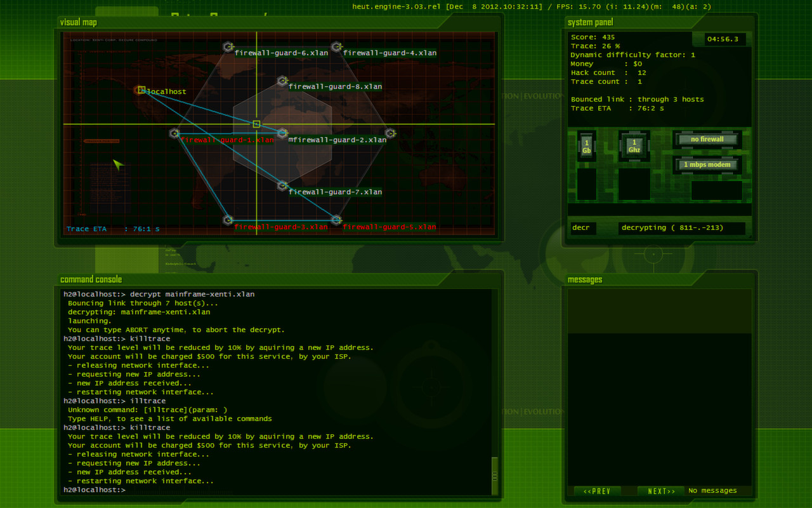Select the firewall-guard-1.xlan host on the map
This screenshot has width=812, height=508.
click(173, 133)
